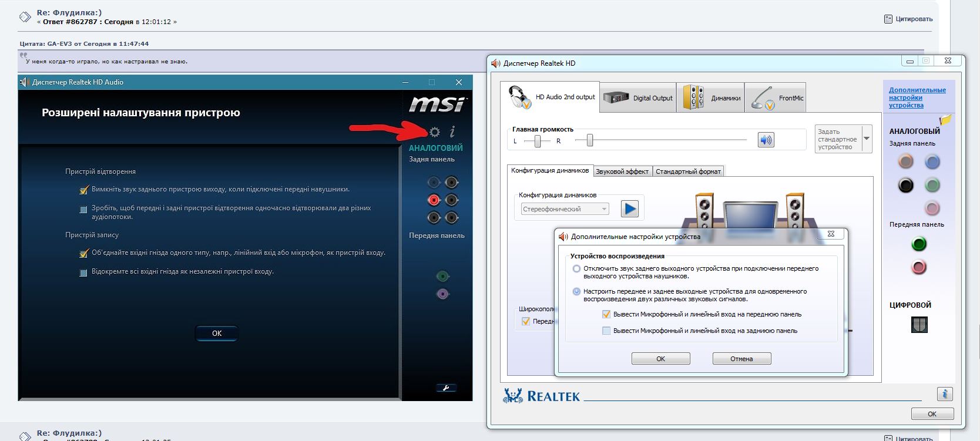The image size is (980, 441).
Task: Switch to HD Audio 2nd output tab
Action: pyautogui.click(x=551, y=97)
